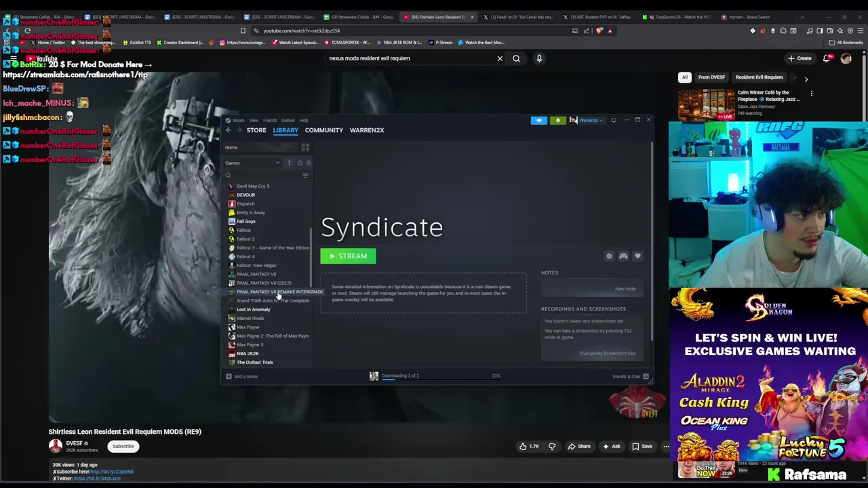The image size is (868, 488).
Task: Toggle ready-to-play filter in Steam sidebar
Action: pyautogui.click(x=309, y=163)
